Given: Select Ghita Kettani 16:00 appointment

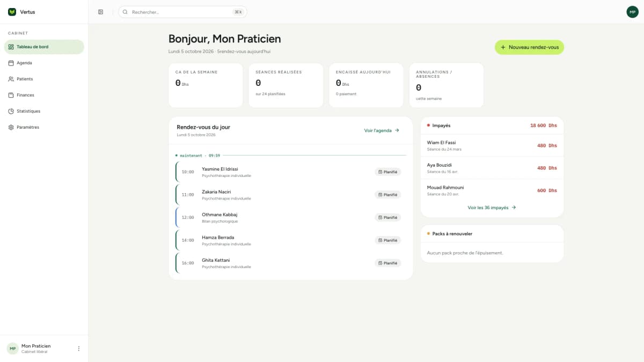Looking at the screenshot, I should (x=290, y=263).
